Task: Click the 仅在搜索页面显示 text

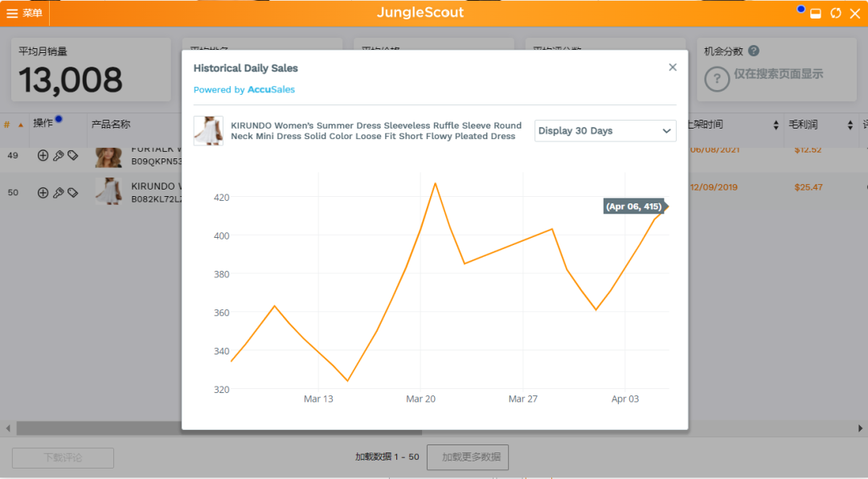Action: point(778,74)
